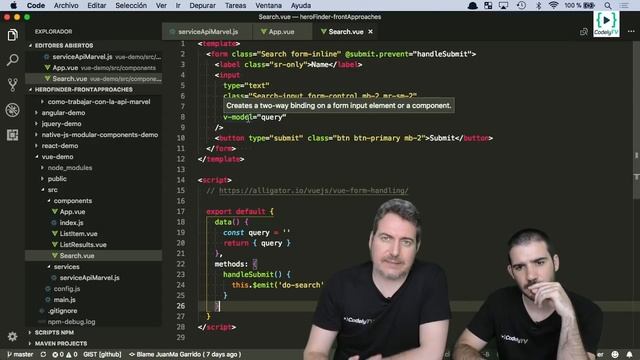Open the Source Control view
The image size is (640, 360).
point(12,85)
